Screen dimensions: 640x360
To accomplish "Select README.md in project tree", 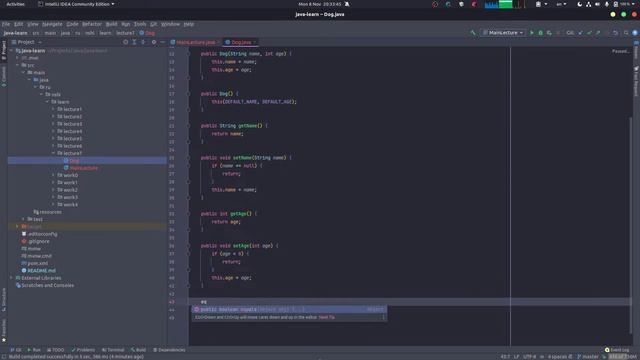I will pos(38,271).
